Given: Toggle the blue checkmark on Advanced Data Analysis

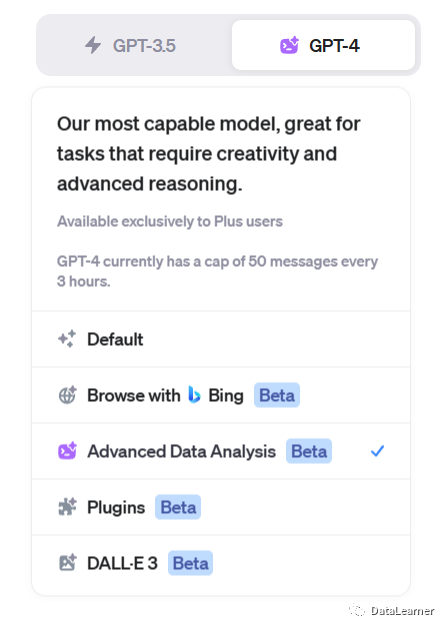Looking at the screenshot, I should [377, 451].
